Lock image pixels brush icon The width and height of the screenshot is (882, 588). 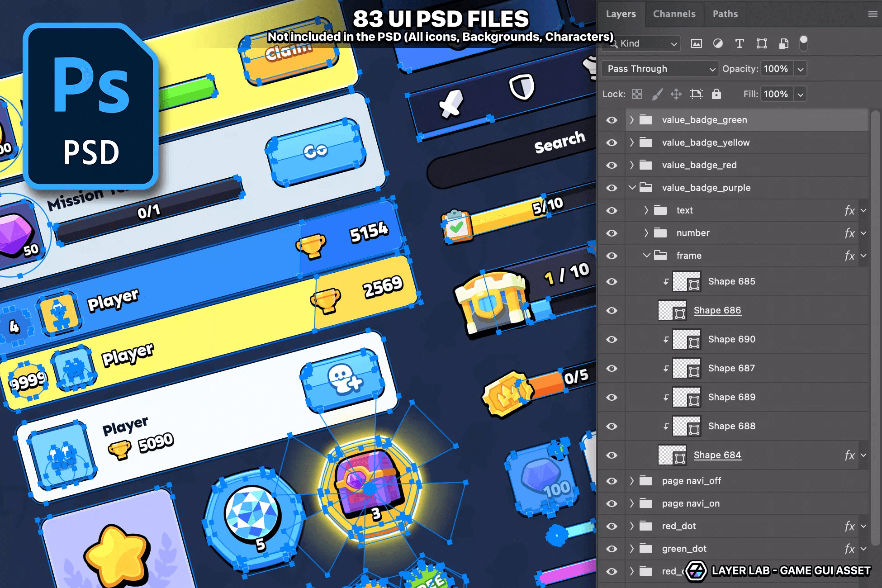coord(657,94)
